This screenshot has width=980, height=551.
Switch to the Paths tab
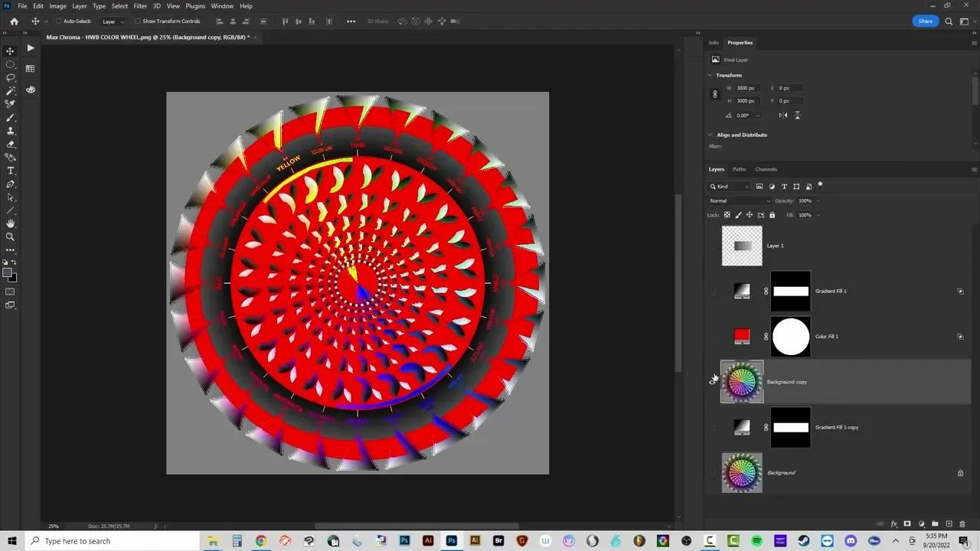[x=739, y=169]
